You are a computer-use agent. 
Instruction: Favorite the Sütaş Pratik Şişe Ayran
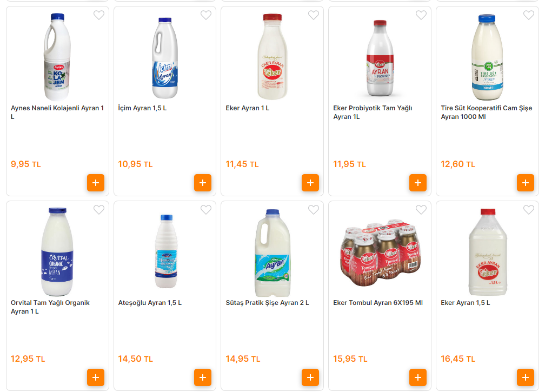314,210
